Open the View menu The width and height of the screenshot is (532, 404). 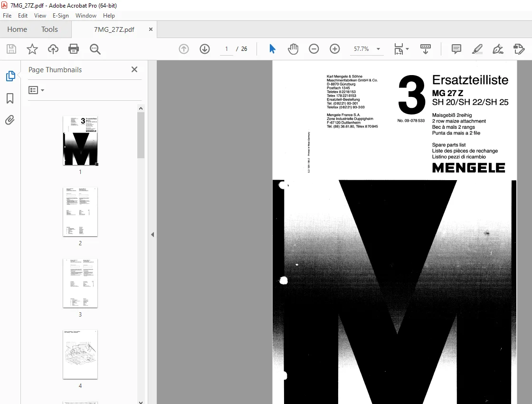coord(40,16)
